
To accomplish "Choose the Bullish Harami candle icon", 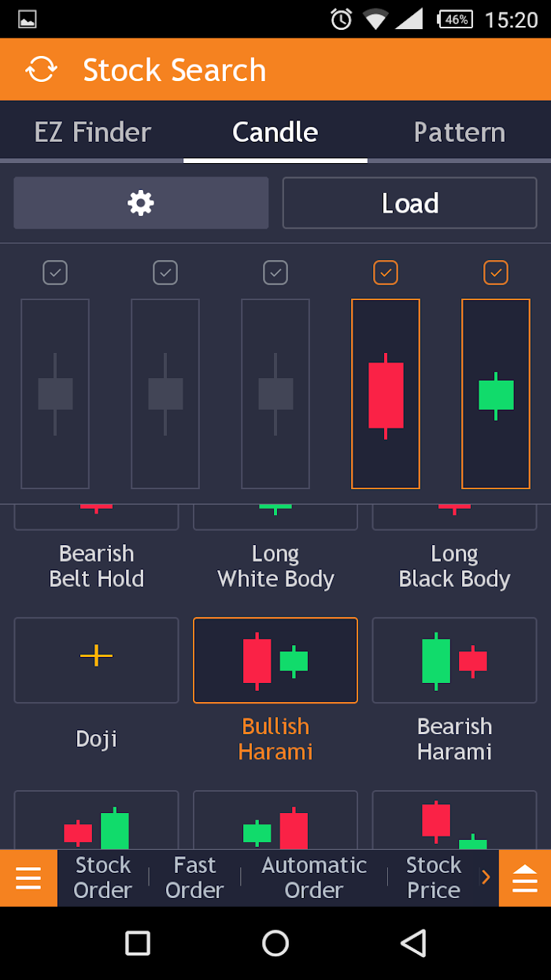I will pos(275,660).
